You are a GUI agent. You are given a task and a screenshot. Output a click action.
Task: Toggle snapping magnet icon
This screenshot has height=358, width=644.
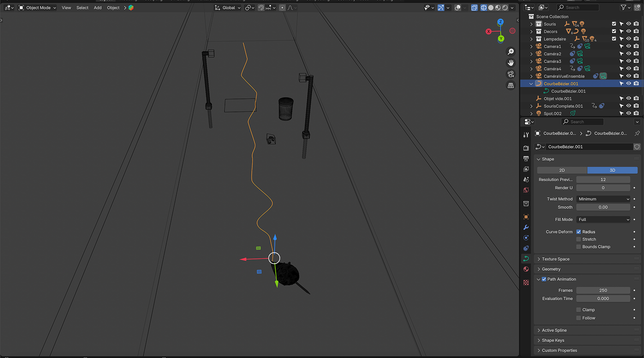click(261, 8)
